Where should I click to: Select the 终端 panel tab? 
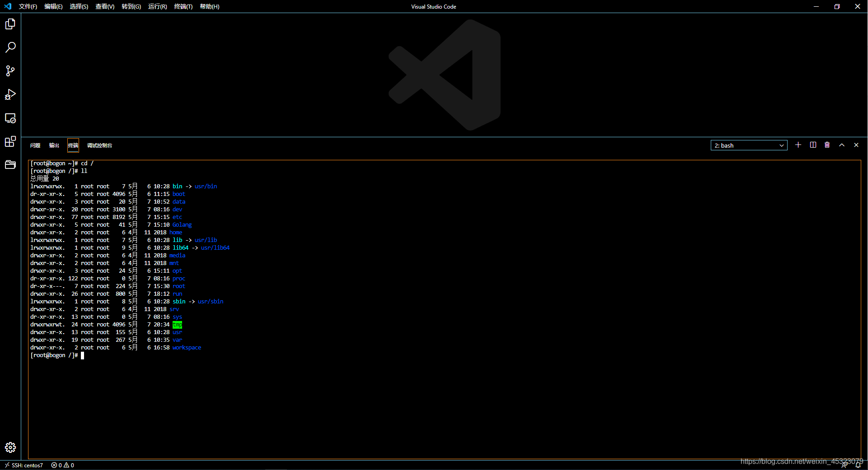click(x=73, y=145)
